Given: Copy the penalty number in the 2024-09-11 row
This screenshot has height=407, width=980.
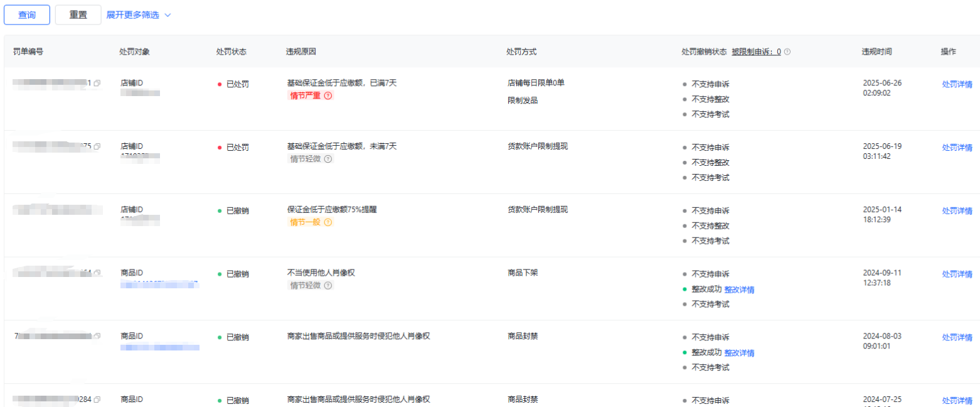Looking at the screenshot, I should [97, 274].
